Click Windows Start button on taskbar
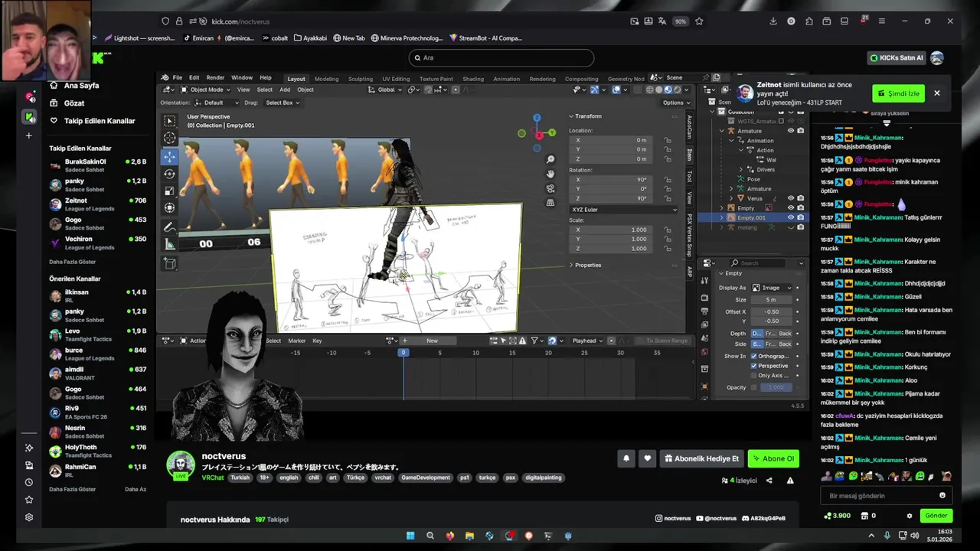 pos(410,536)
